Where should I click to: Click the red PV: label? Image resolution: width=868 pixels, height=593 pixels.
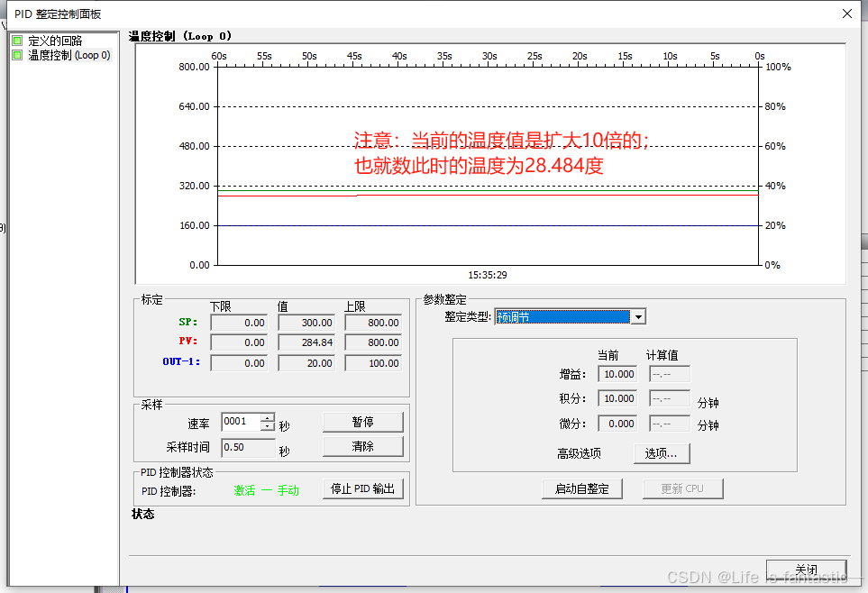pyautogui.click(x=188, y=341)
